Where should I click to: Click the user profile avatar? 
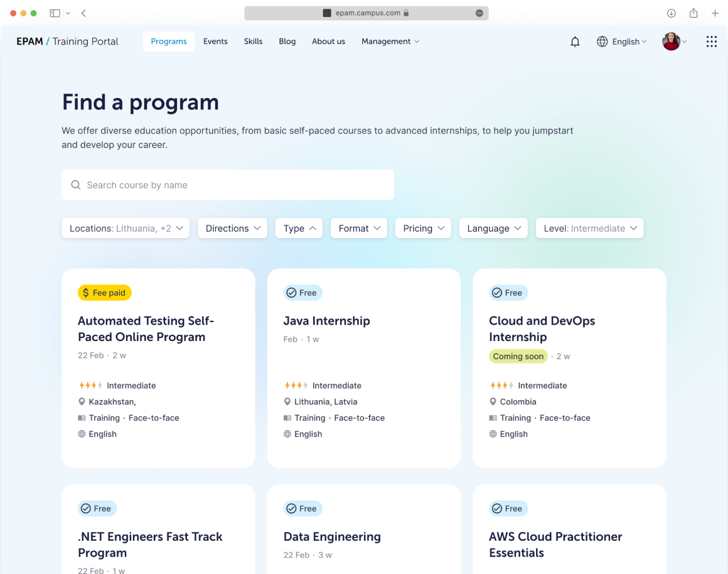point(671,41)
